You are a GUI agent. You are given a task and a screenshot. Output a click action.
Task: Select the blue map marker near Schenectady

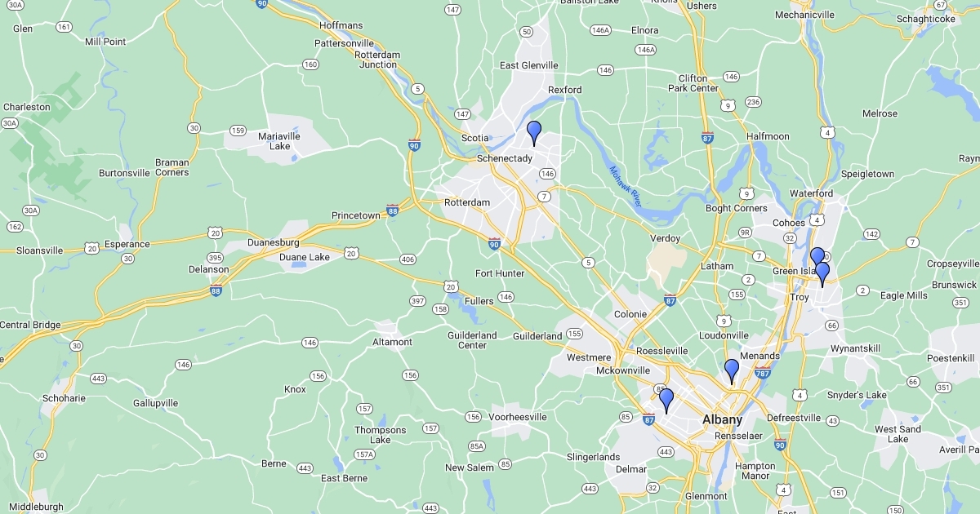(x=534, y=133)
